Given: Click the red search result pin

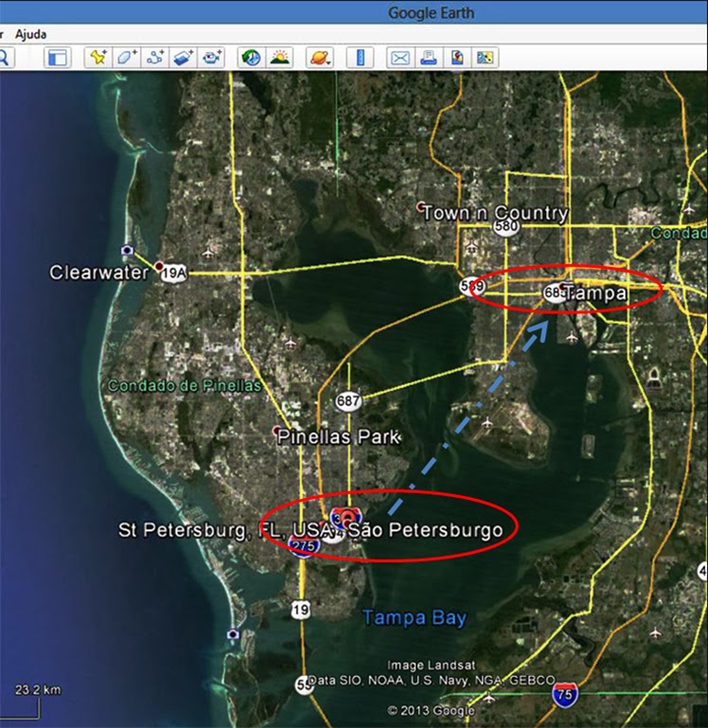Looking at the screenshot, I should [347, 517].
